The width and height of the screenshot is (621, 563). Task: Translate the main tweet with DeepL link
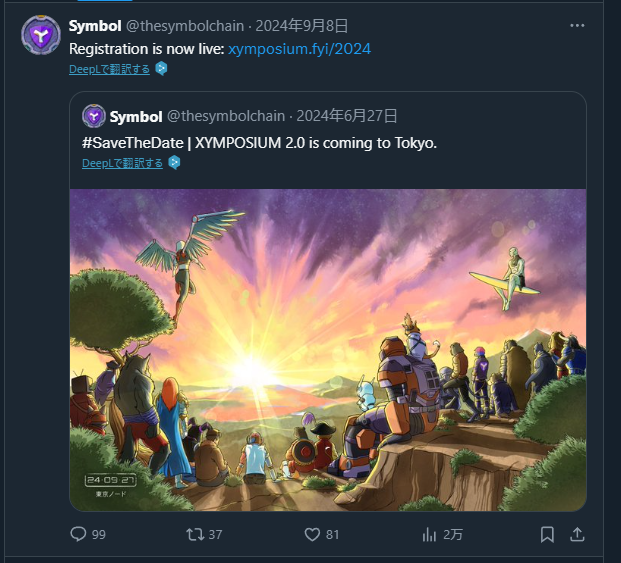109,69
